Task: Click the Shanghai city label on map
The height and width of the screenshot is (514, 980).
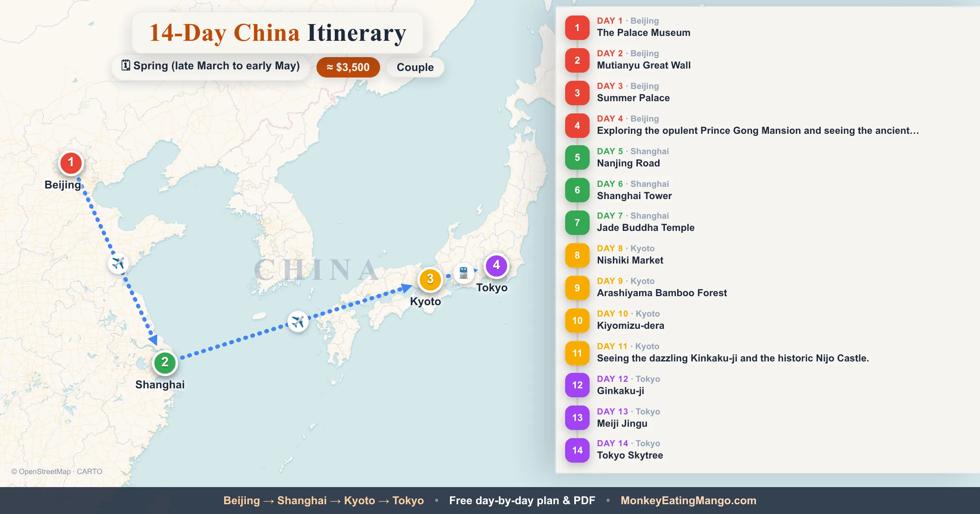Action: [x=160, y=385]
